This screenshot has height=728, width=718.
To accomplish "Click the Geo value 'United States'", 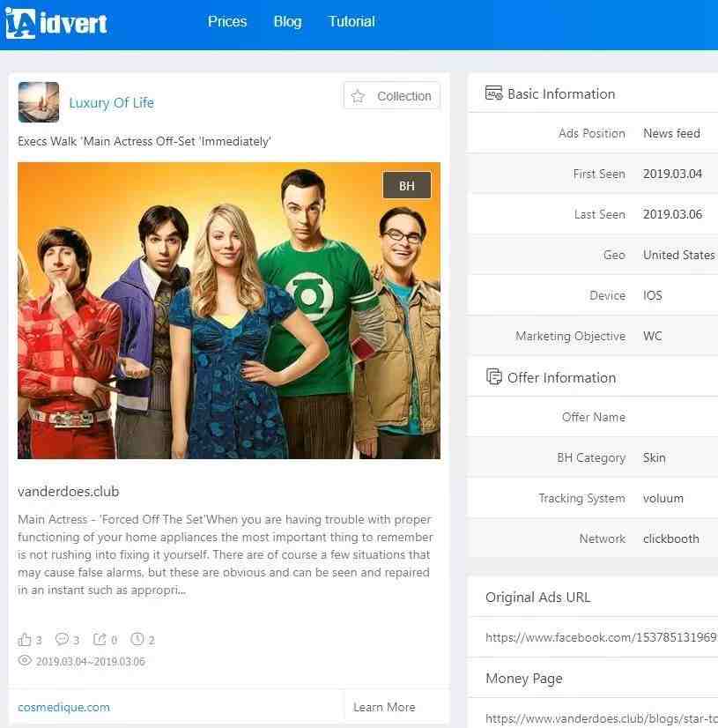I will 679,255.
